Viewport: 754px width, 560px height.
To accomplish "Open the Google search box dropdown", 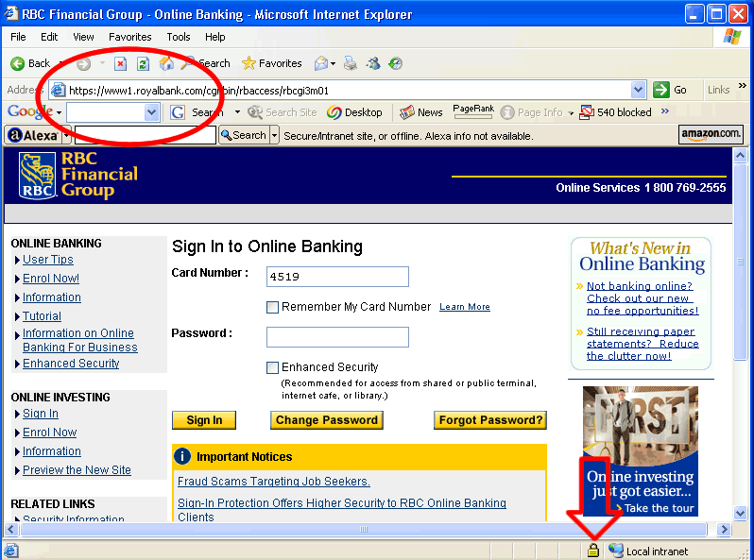I will 151,112.
